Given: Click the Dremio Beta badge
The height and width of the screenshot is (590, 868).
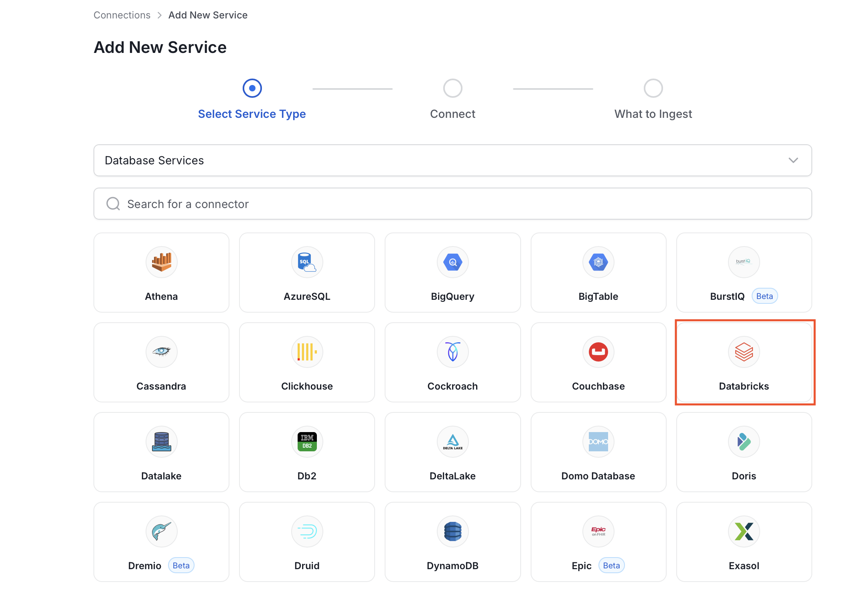Looking at the screenshot, I should 181,566.
